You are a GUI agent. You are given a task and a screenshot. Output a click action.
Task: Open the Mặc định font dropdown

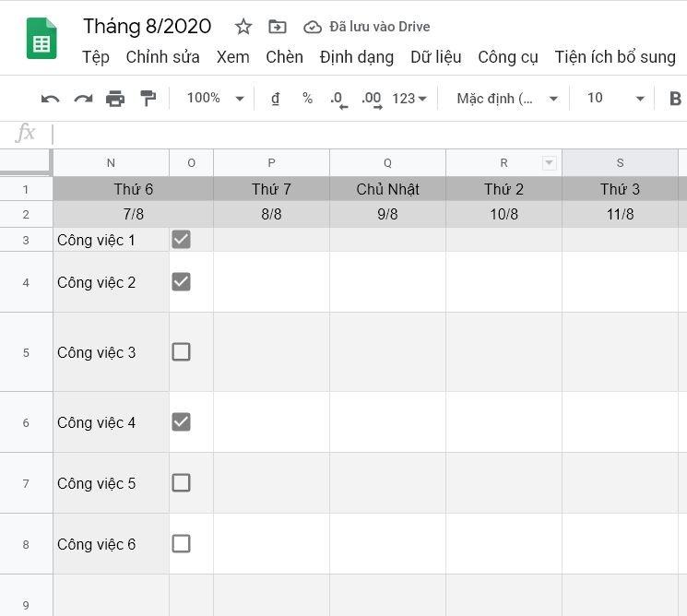(x=507, y=98)
